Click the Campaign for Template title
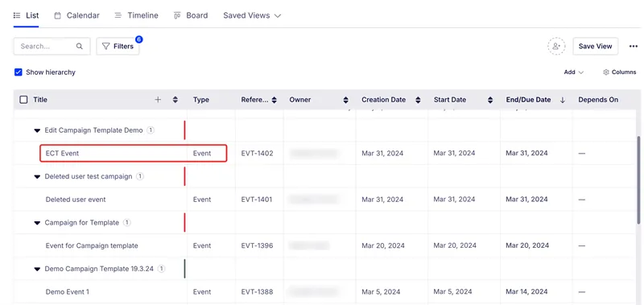This screenshot has width=644, height=305. pyautogui.click(x=82, y=223)
